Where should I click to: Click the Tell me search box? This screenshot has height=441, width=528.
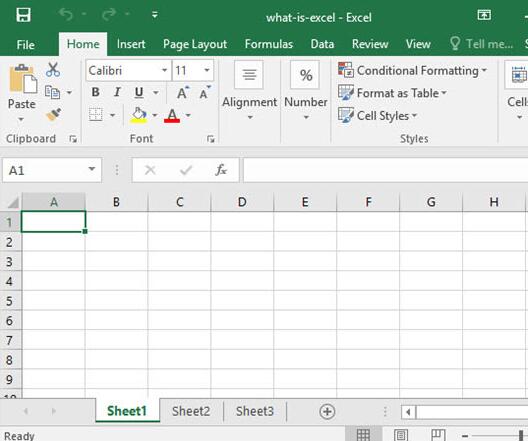(482, 44)
